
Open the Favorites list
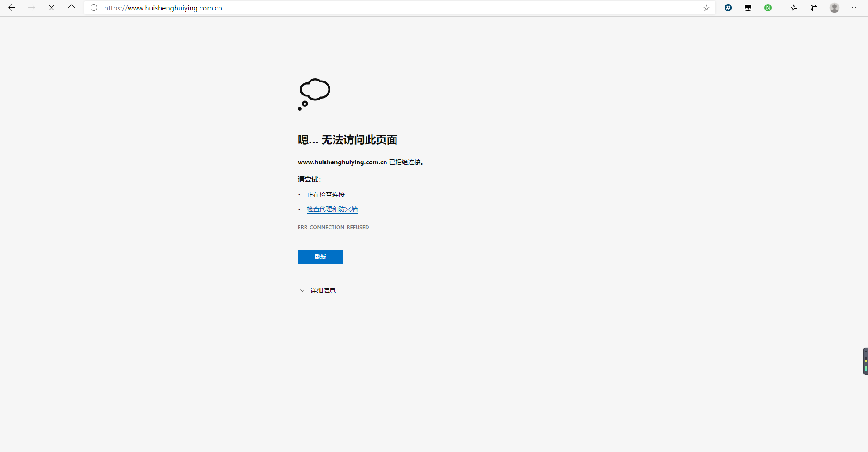point(794,8)
